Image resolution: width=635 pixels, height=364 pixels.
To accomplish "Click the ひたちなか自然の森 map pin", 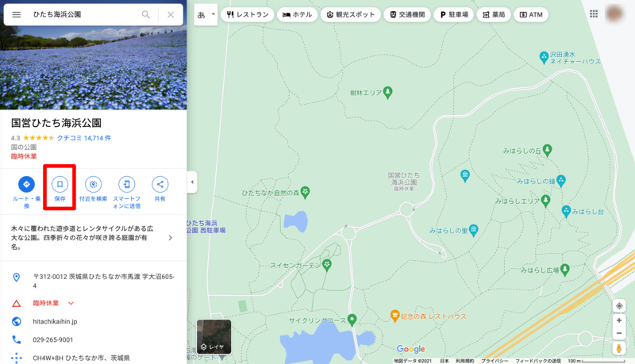I will (x=305, y=192).
